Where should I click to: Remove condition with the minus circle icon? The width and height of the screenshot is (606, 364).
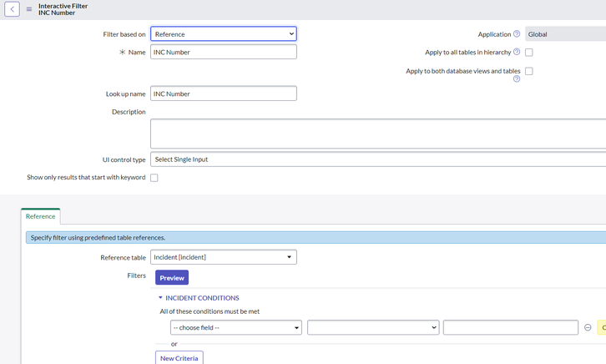(x=588, y=327)
